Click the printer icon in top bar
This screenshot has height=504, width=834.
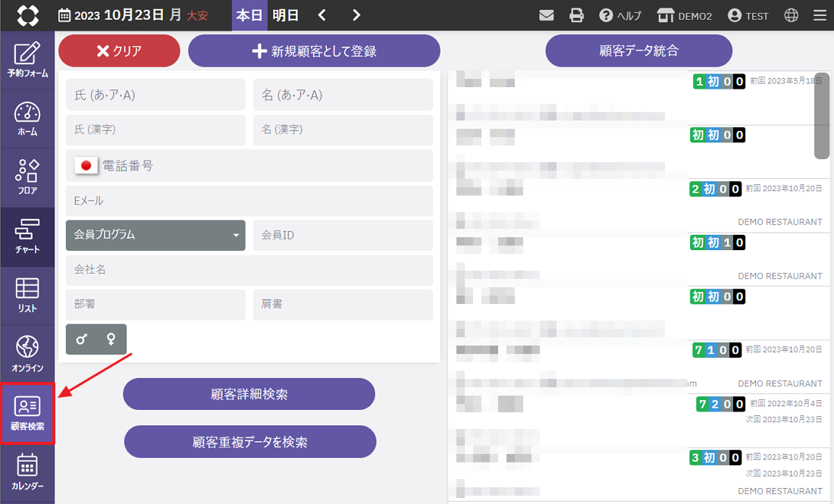(577, 15)
